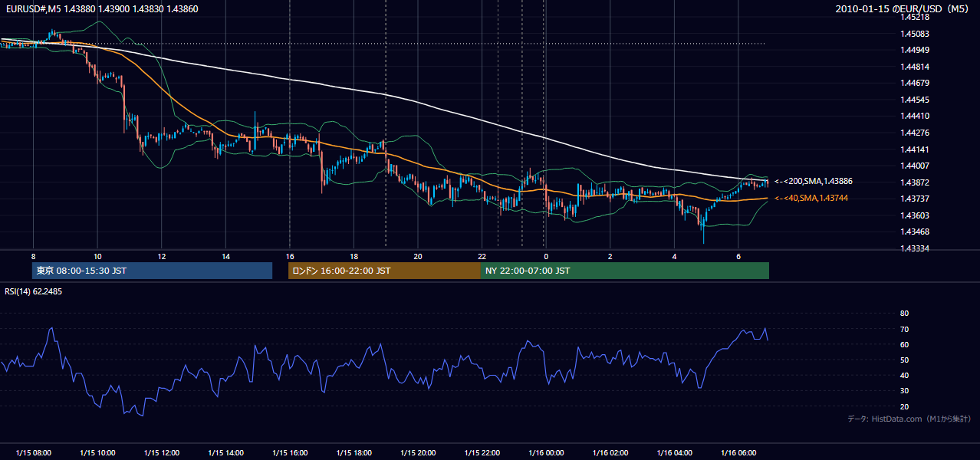Click price axis value 1.43872
The width and height of the screenshot is (980, 460).
point(915,182)
